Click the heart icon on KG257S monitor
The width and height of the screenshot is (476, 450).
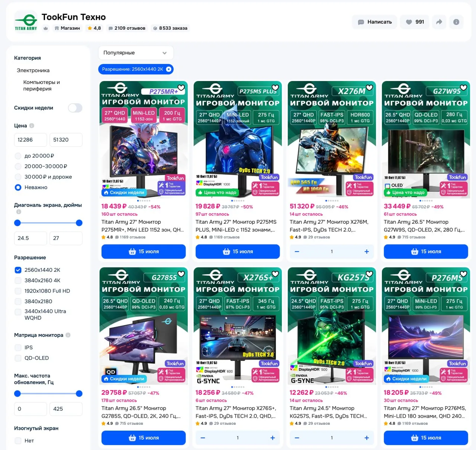tap(369, 274)
